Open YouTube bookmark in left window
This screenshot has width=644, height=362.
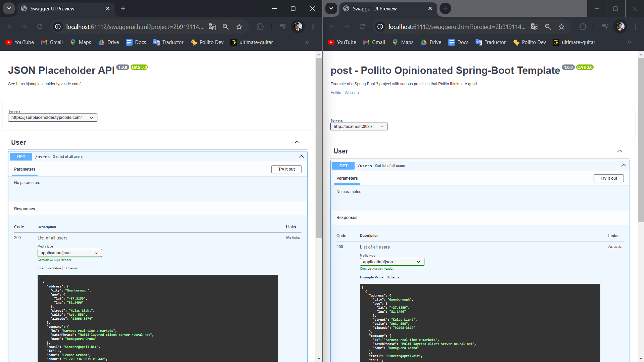pyautogui.click(x=20, y=42)
